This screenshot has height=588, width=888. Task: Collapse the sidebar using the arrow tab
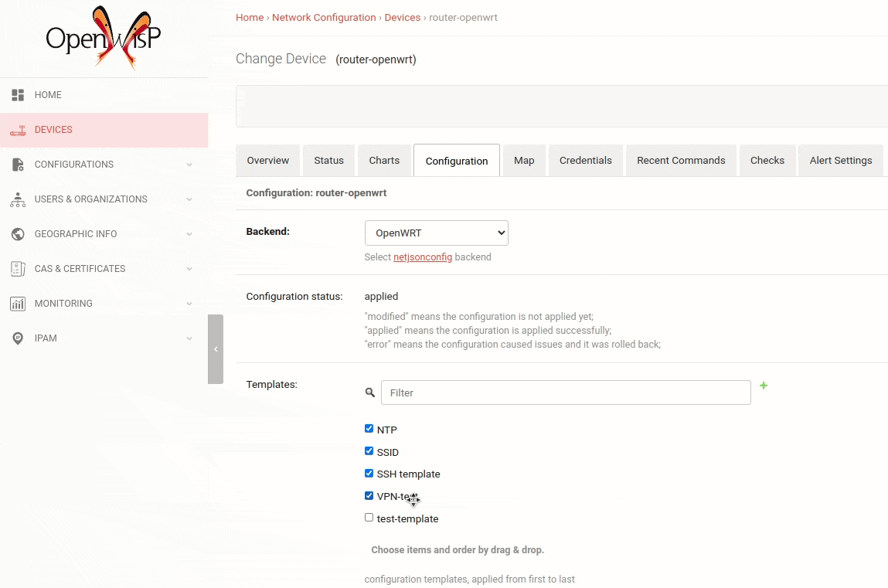(x=215, y=349)
